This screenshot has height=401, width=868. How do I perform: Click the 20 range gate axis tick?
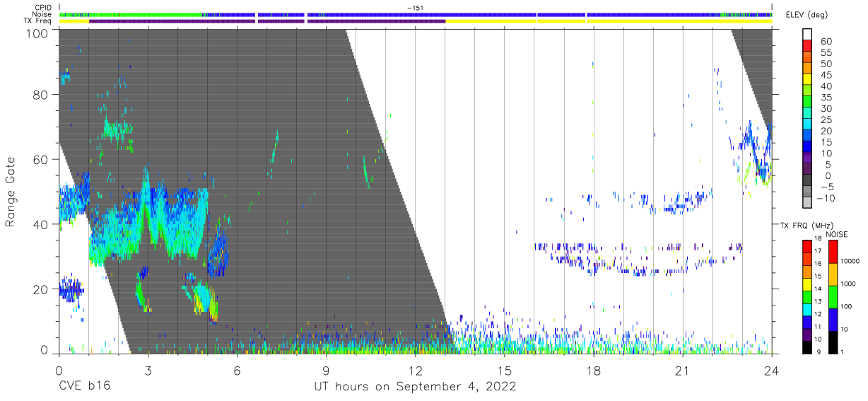42,289
